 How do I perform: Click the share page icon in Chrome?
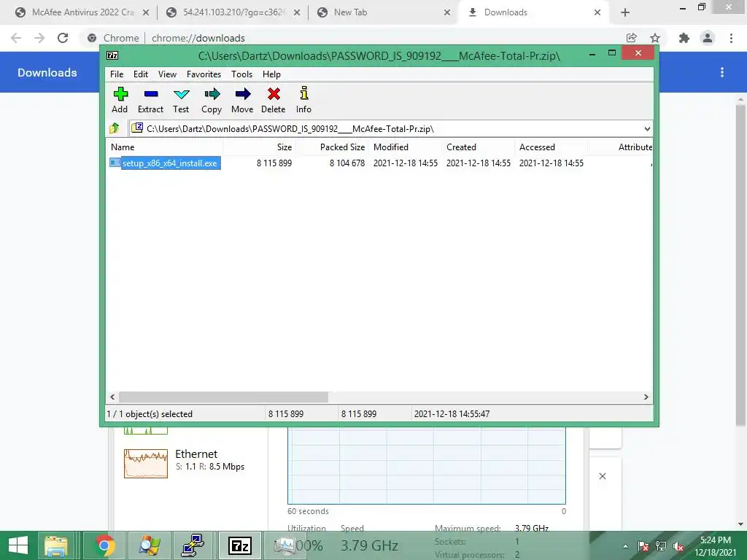632,38
